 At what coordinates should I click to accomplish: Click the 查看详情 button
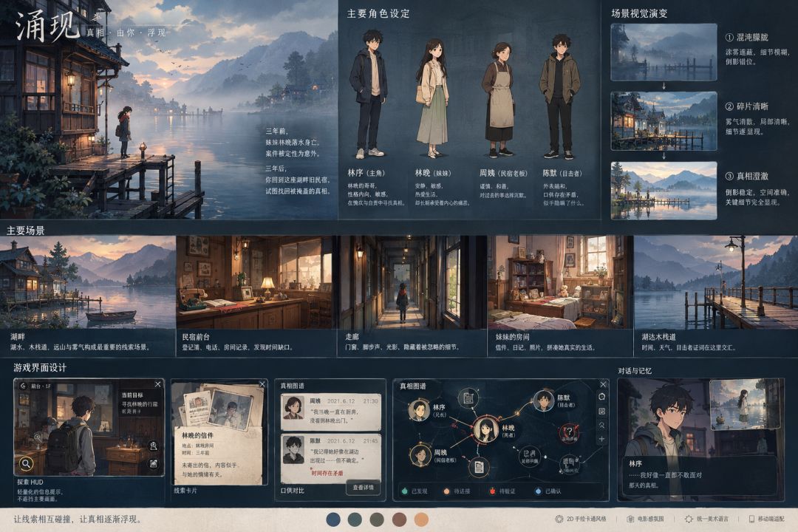tap(363, 488)
